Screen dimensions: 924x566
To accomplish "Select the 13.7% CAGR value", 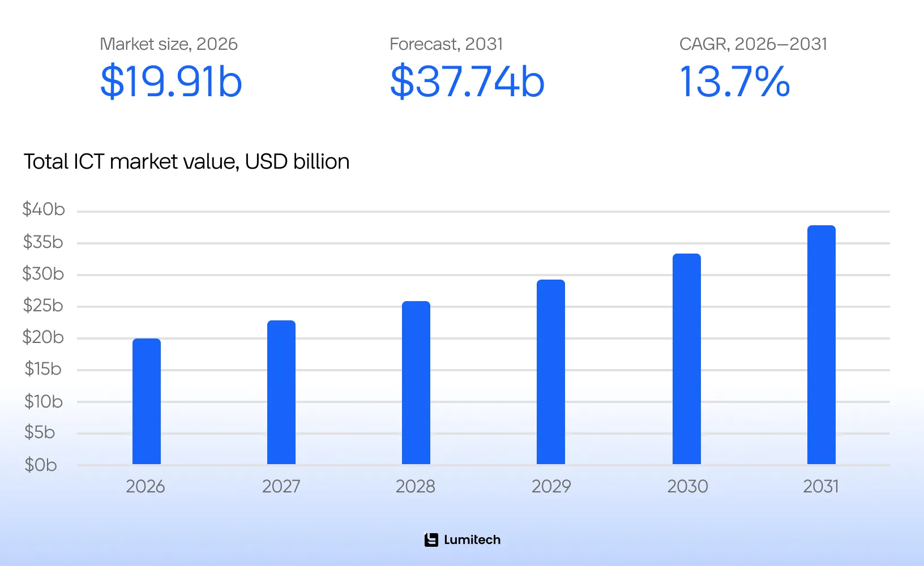I will point(734,82).
